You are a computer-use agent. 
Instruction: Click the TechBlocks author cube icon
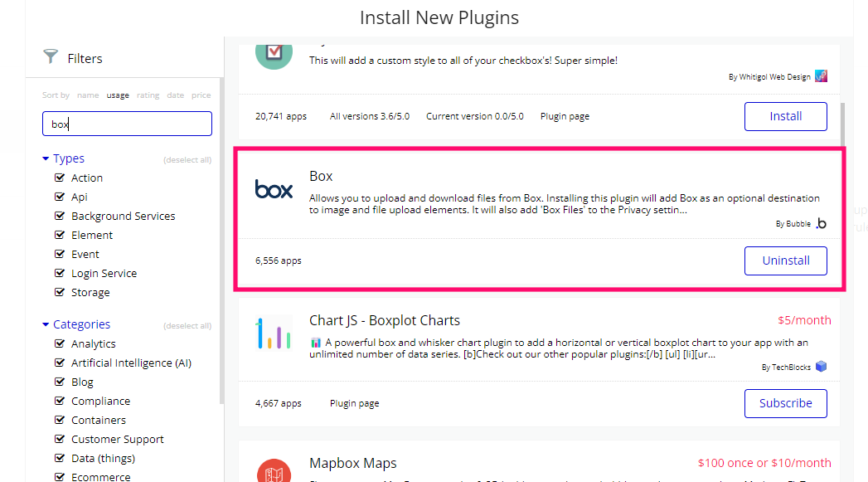click(x=822, y=366)
